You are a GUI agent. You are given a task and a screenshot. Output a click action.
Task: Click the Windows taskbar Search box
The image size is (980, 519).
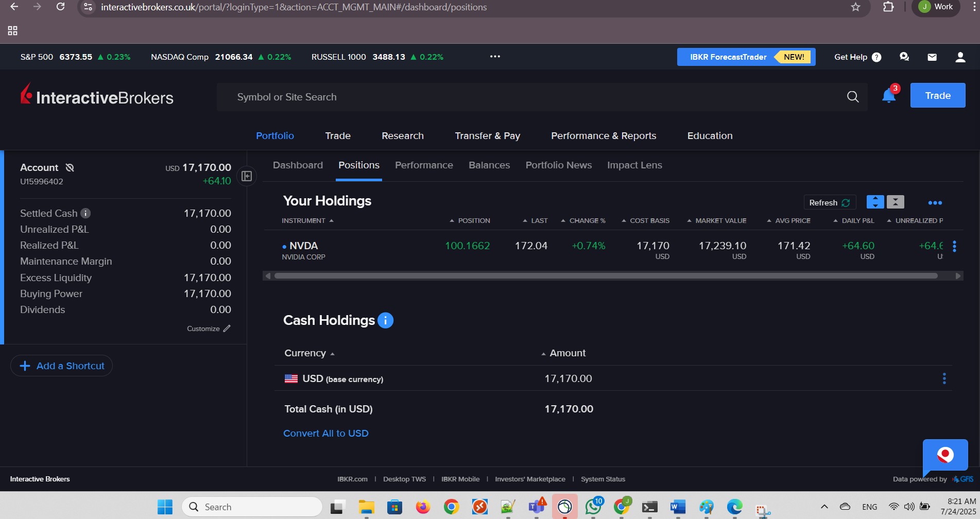pyautogui.click(x=252, y=507)
